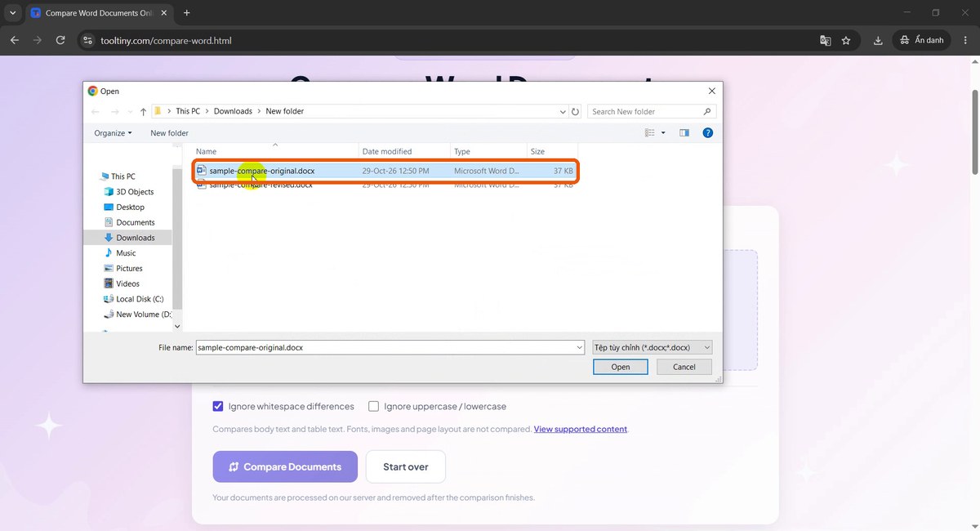
Task: Open Chrome three-dot menu
Action: tap(965, 40)
